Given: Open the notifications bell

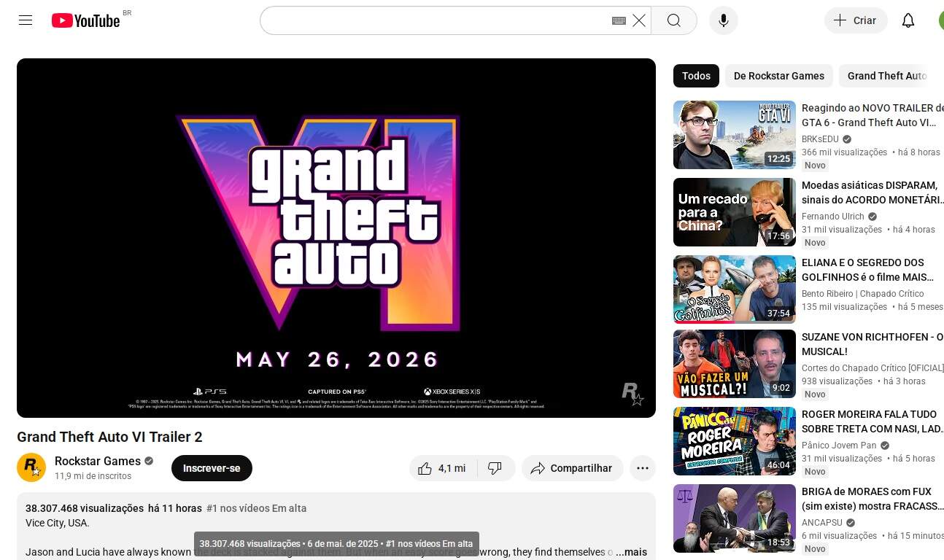Looking at the screenshot, I should [x=908, y=20].
